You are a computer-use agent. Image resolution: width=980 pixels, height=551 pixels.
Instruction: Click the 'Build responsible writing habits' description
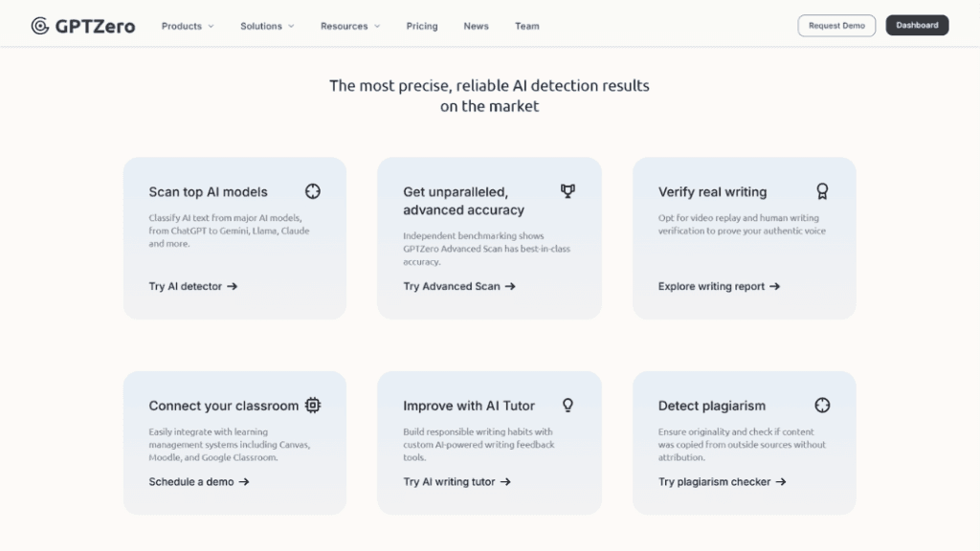pos(479,444)
